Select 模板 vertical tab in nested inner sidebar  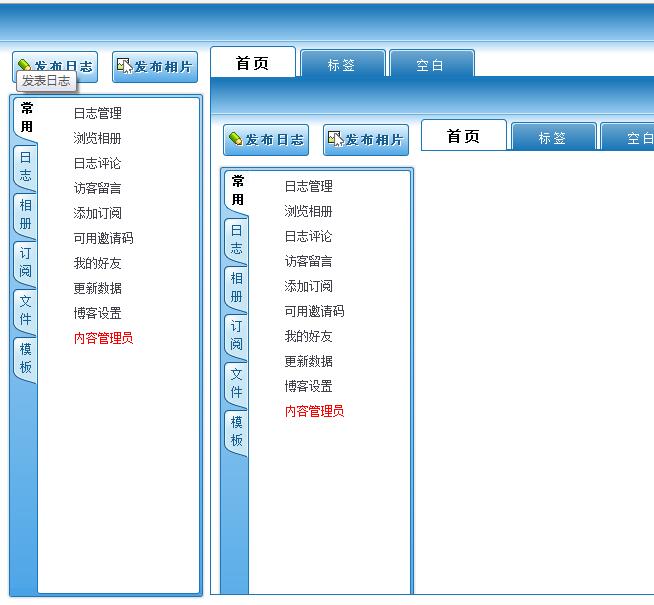pyautogui.click(x=236, y=431)
